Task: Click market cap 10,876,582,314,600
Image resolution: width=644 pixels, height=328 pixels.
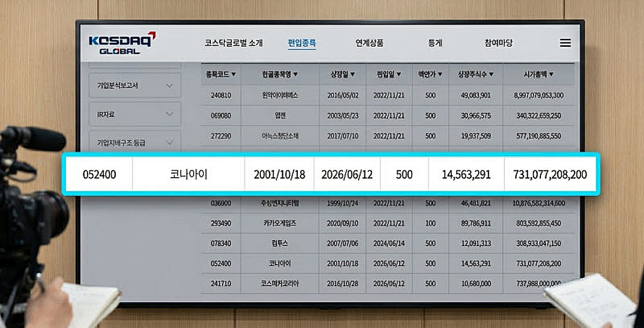Action: click(x=539, y=203)
